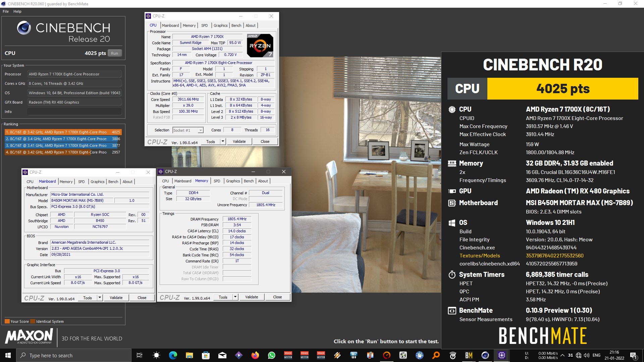Click the CPU-Z icon in the Memory window title bar
This screenshot has width=644, height=362.
tap(161, 172)
